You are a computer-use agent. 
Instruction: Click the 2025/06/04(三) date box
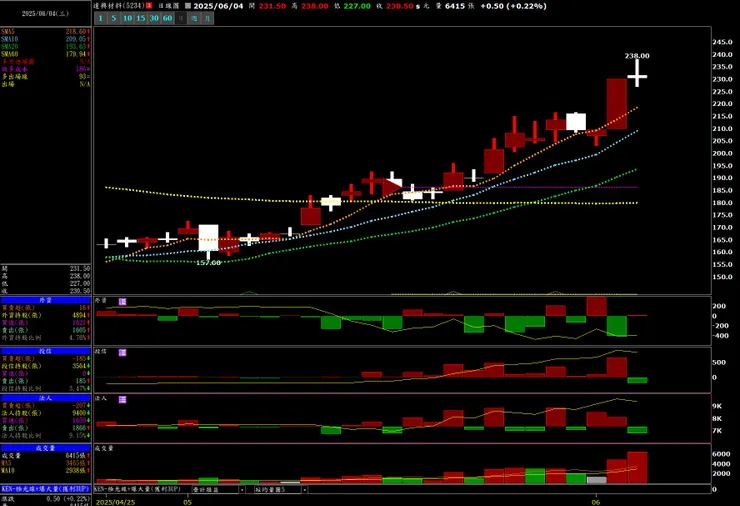[45, 14]
